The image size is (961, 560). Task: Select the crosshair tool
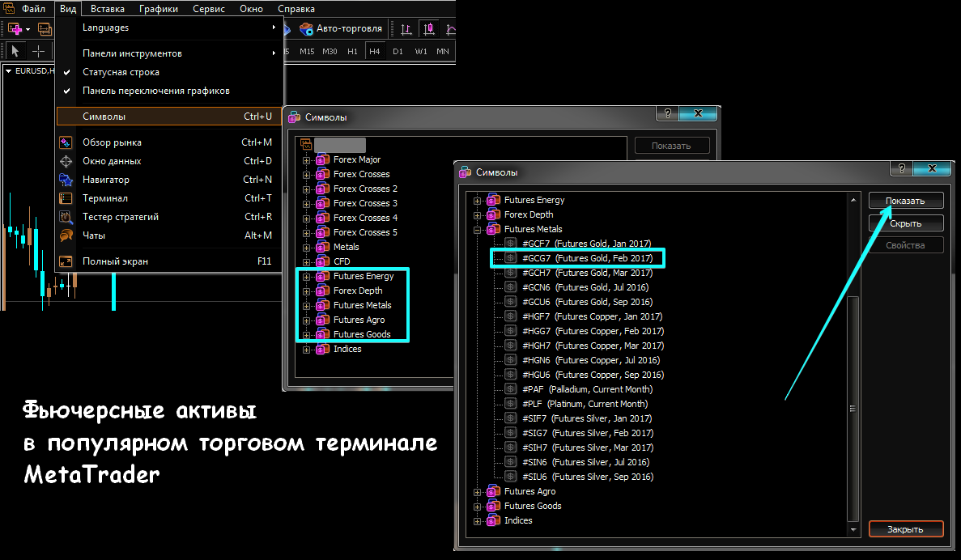pyautogui.click(x=38, y=52)
